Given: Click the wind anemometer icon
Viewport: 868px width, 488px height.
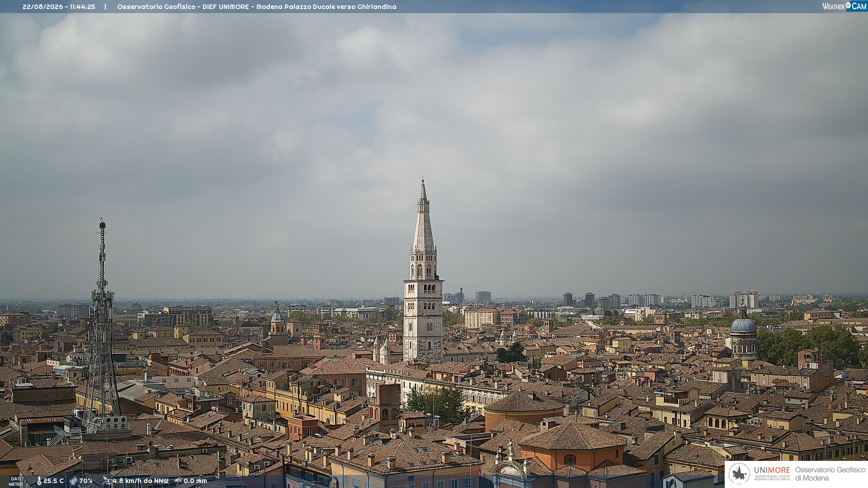Looking at the screenshot, I should pos(107,481).
